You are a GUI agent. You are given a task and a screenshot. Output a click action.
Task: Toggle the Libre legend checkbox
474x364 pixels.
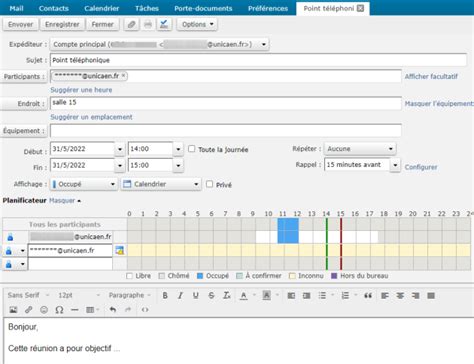pyautogui.click(x=130, y=276)
